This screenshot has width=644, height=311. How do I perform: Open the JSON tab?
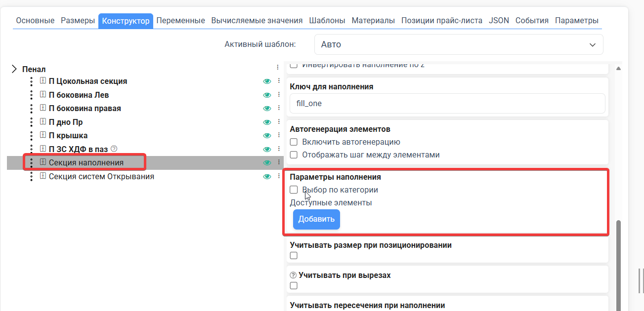point(499,21)
